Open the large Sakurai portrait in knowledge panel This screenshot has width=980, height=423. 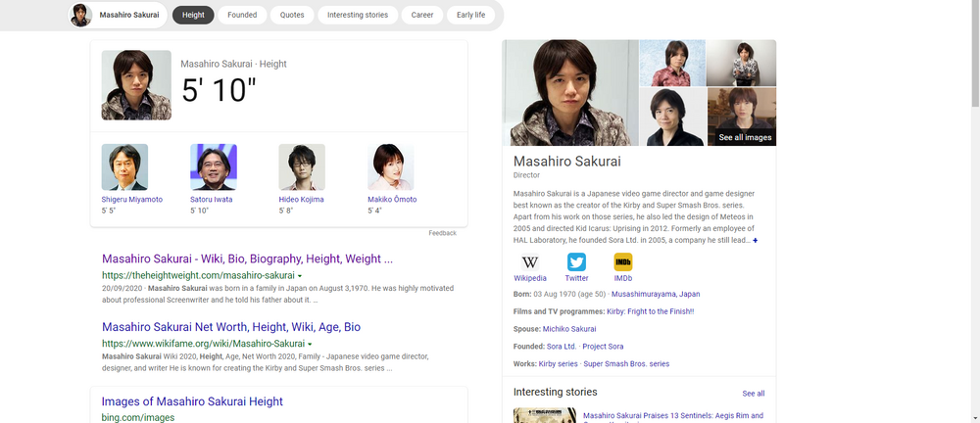tap(570, 93)
